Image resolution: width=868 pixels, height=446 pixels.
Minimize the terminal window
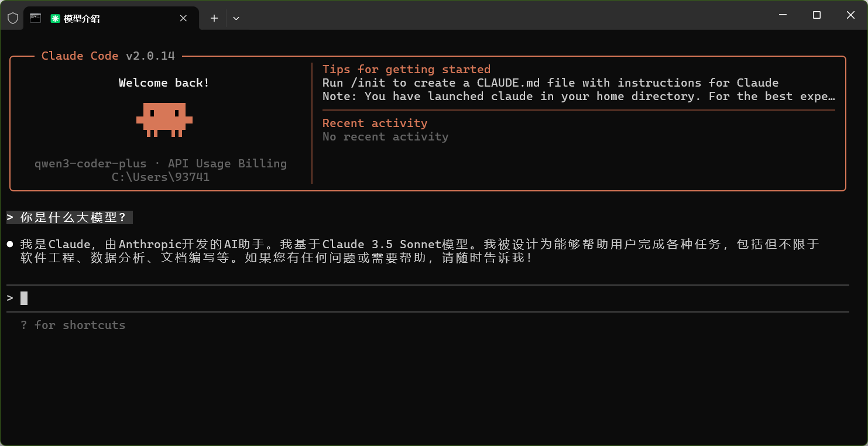(x=782, y=15)
